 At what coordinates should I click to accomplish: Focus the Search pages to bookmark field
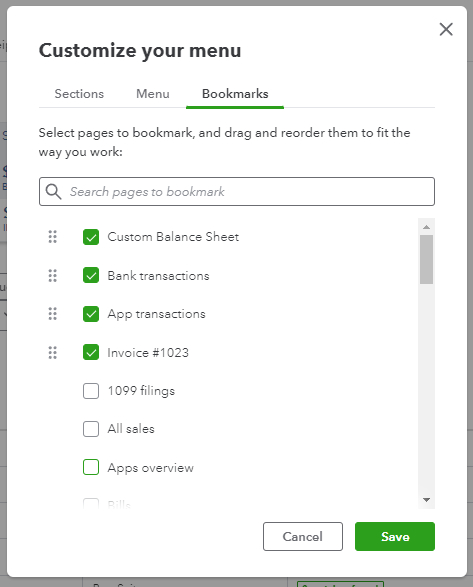(237, 192)
